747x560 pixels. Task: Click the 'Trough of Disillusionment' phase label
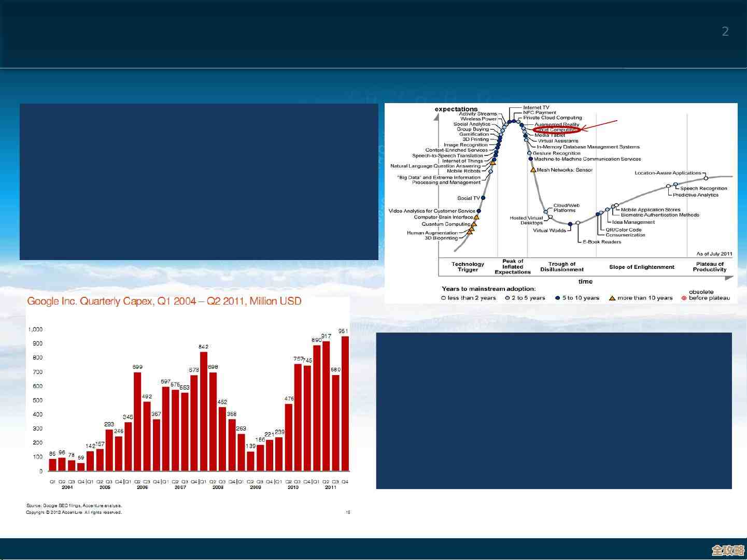click(x=562, y=267)
